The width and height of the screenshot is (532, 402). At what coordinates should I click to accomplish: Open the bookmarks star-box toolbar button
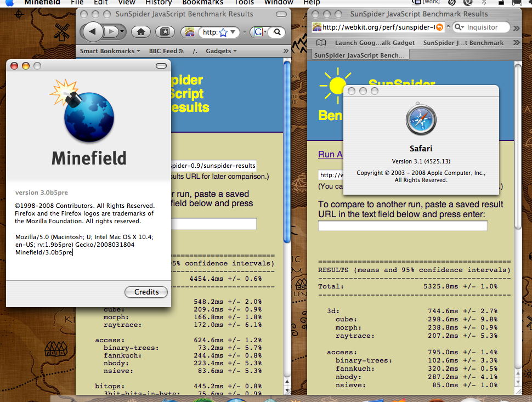coord(165,32)
